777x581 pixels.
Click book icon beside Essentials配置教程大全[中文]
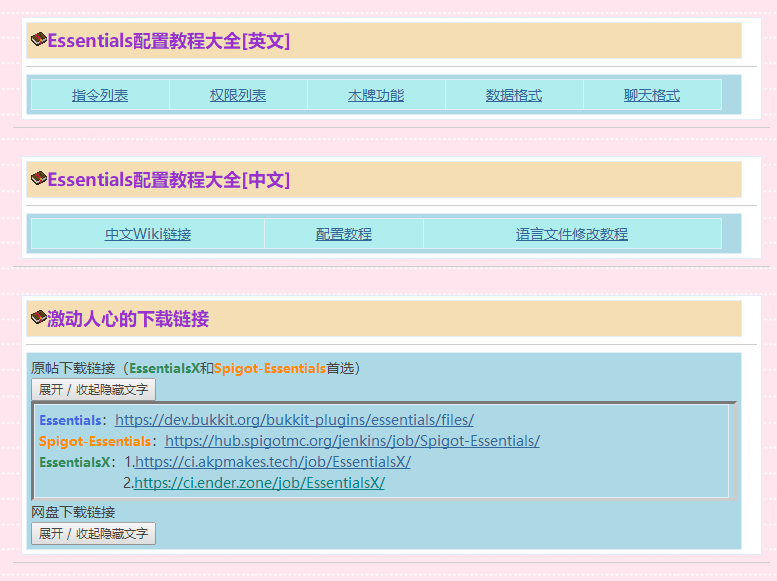[39, 177]
